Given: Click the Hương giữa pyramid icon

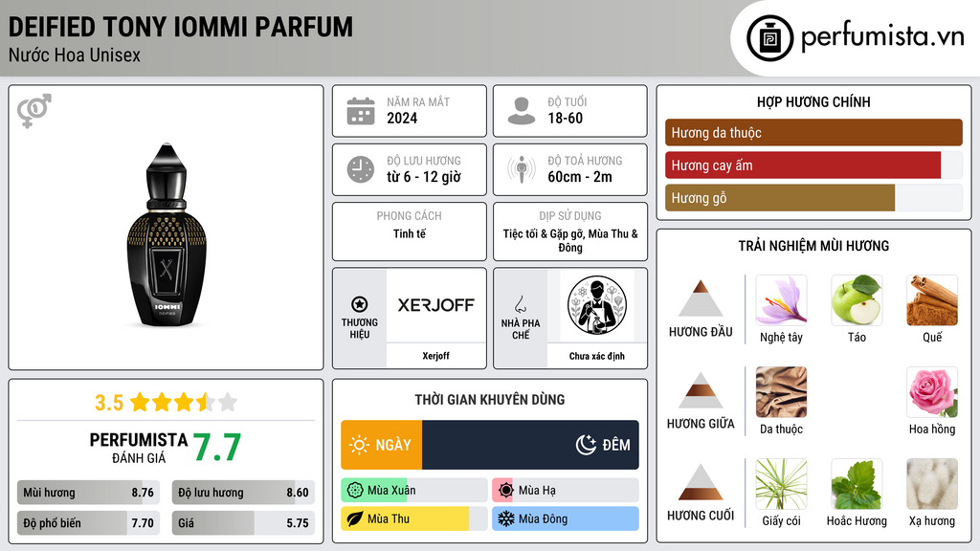Looking at the screenshot, I should point(701,390).
